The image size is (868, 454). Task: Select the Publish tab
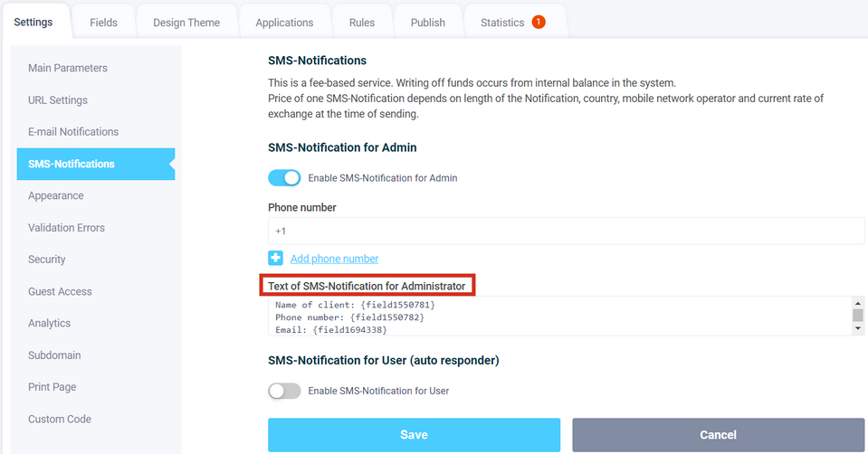(x=427, y=23)
